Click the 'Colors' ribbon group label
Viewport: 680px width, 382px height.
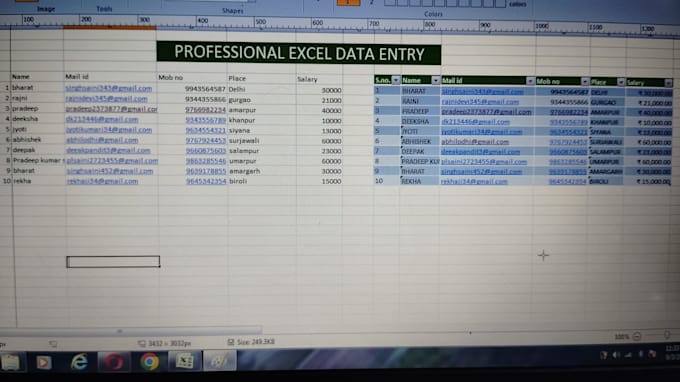coord(433,14)
